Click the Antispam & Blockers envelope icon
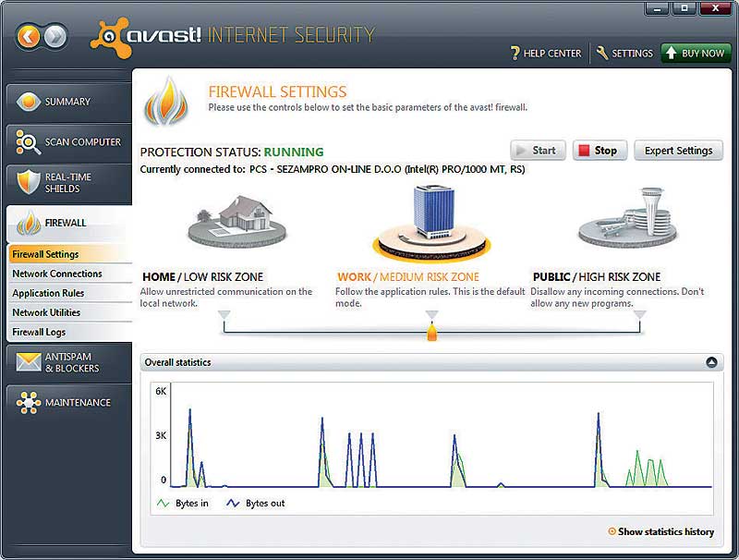 [29, 362]
